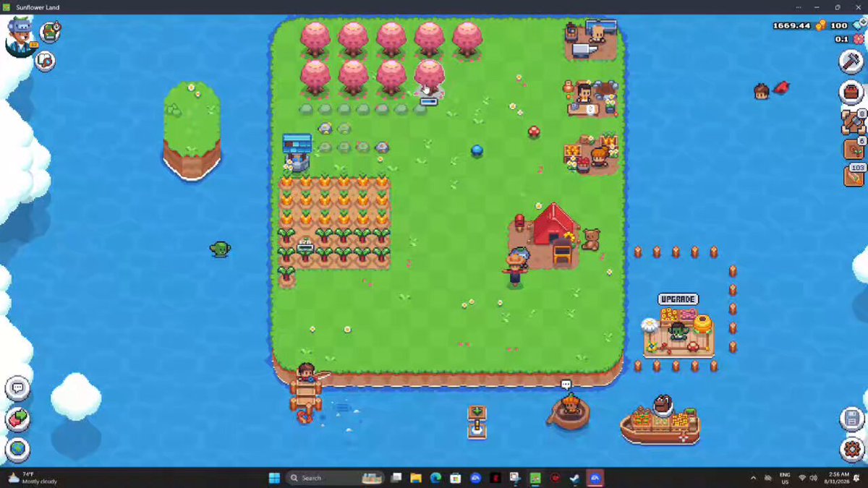Click the red mushroom on the grass
This screenshot has height=488, width=868.
point(534,132)
